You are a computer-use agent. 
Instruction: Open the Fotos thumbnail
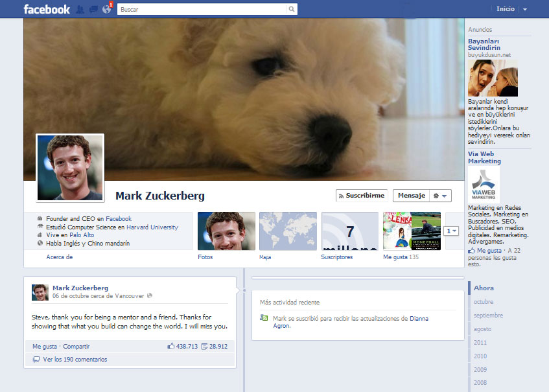[x=226, y=231]
